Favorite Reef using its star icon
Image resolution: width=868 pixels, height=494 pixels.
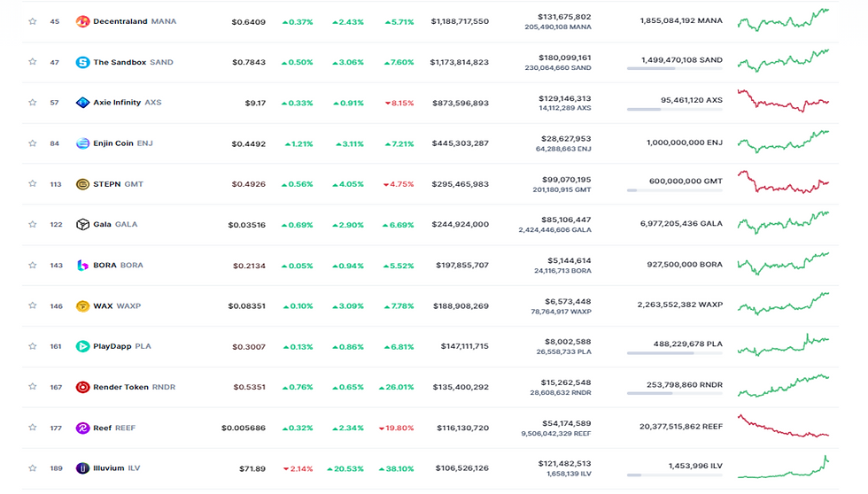[x=33, y=428]
